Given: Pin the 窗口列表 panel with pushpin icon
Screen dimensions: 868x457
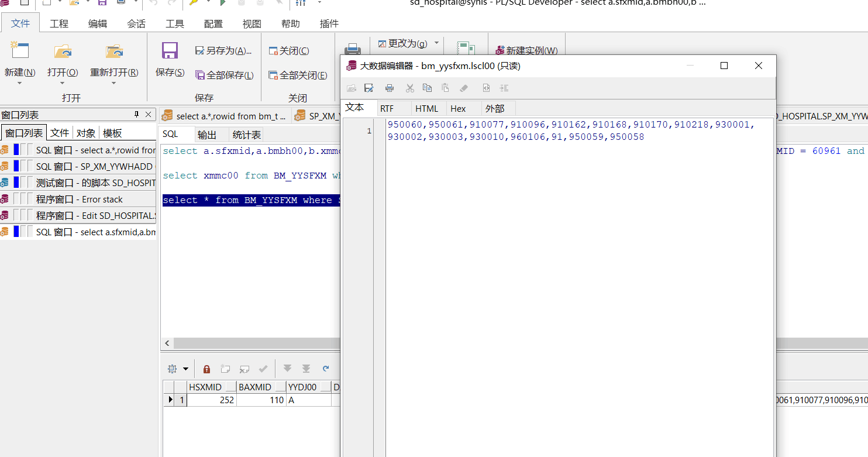Looking at the screenshot, I should tap(136, 115).
